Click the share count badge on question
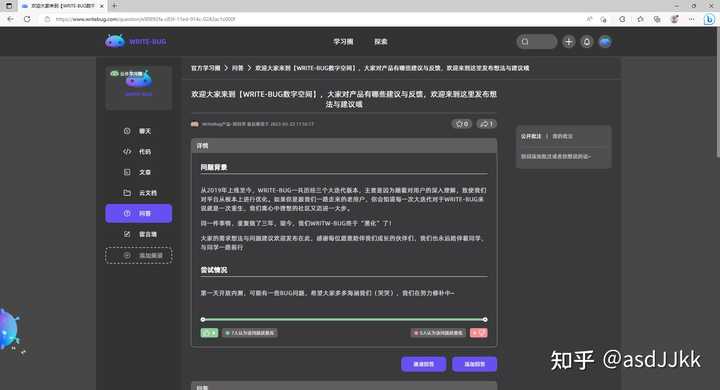 486,124
